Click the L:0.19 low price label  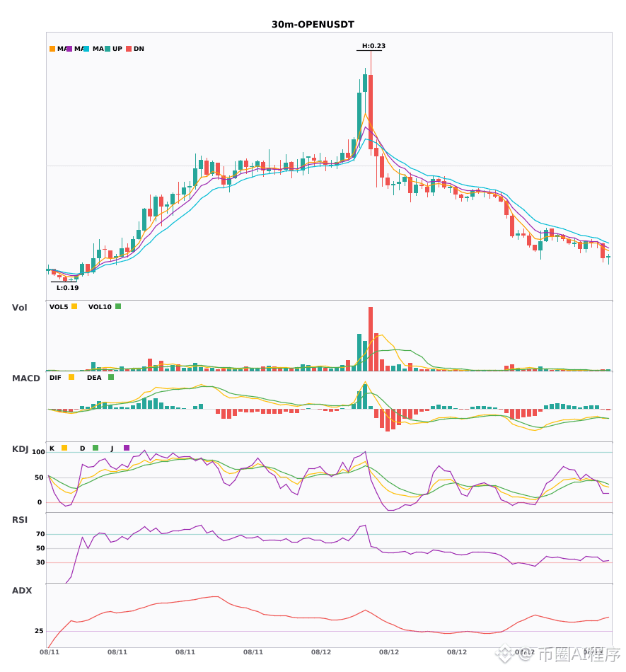[x=68, y=288]
